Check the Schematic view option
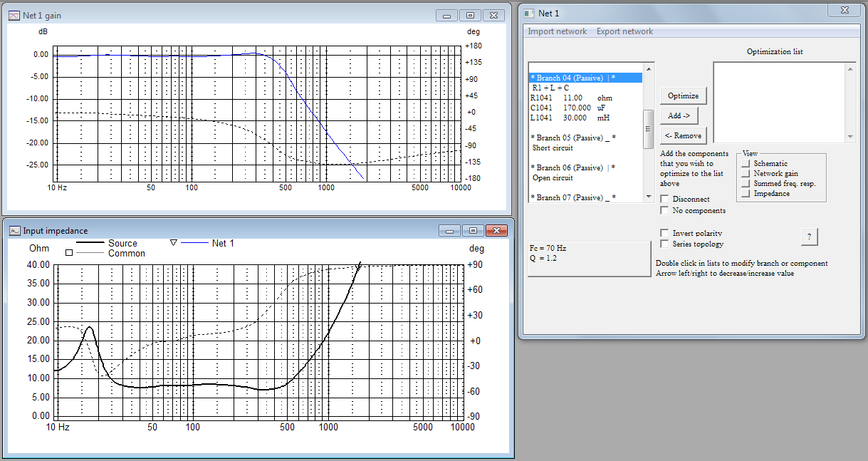 (746, 164)
